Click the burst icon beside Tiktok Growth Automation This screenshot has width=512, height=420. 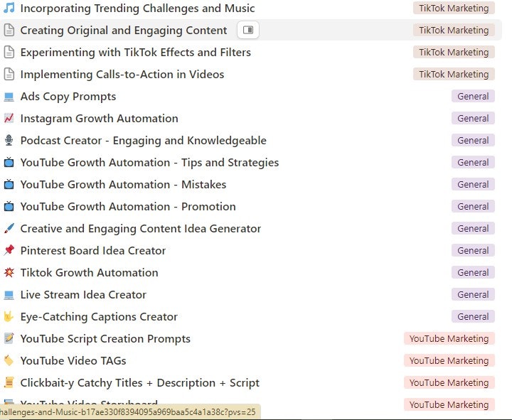click(9, 272)
